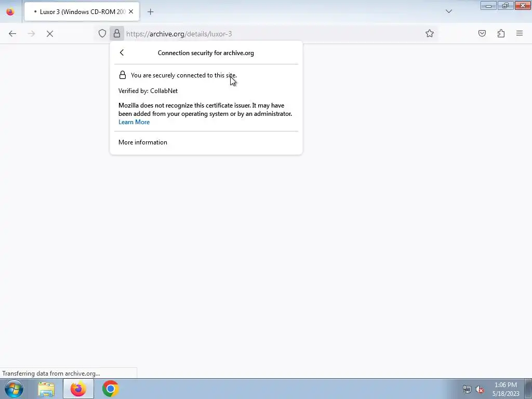This screenshot has height=399, width=532.
Task: Click the 'Connection security for archive.org' heading
Action: click(x=206, y=53)
